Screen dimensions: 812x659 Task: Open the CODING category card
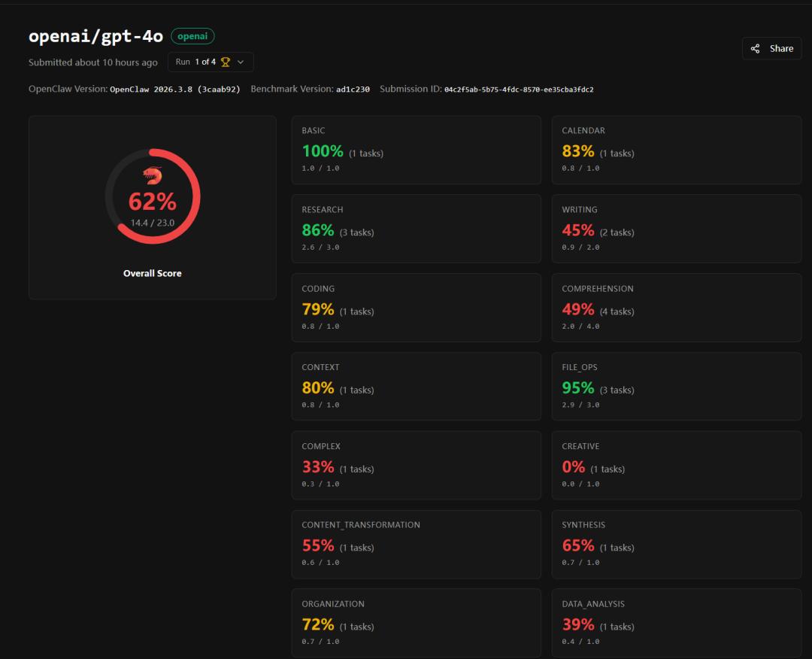pyautogui.click(x=416, y=308)
